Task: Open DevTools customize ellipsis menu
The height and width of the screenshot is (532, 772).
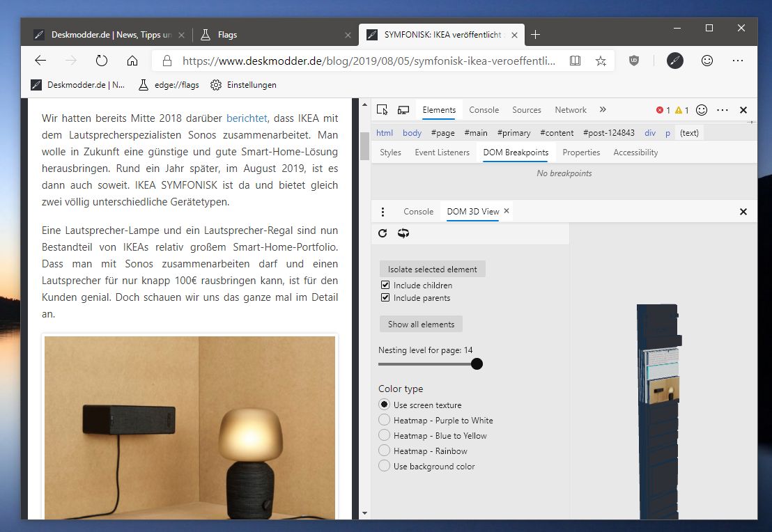Action: pyautogui.click(x=723, y=110)
